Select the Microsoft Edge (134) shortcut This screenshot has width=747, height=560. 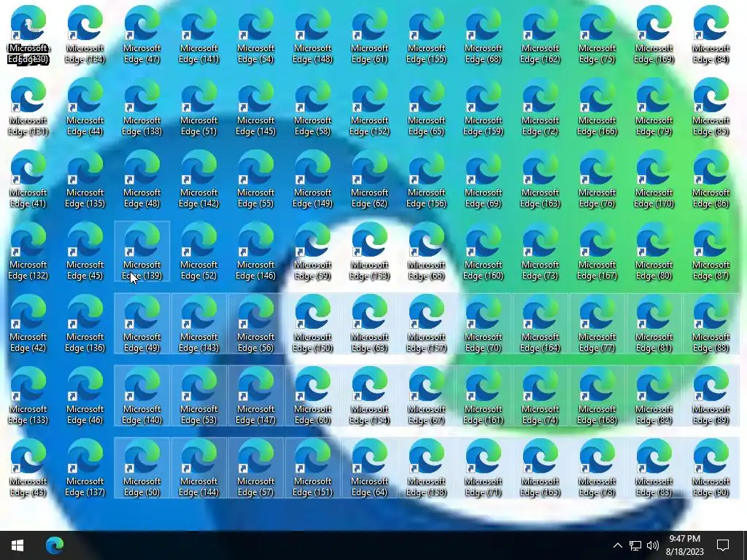85,34
